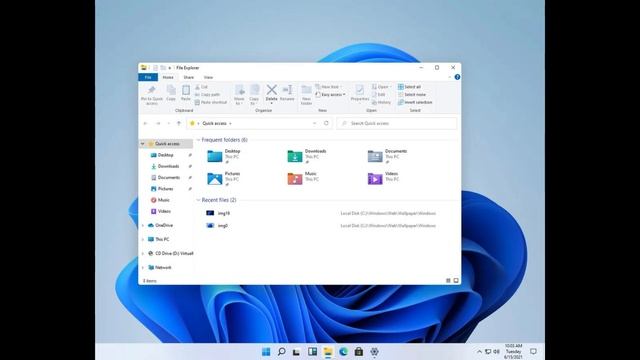Viewport: 640px width, 360px height.
Task: Open the Windows Start menu
Action: point(266,351)
